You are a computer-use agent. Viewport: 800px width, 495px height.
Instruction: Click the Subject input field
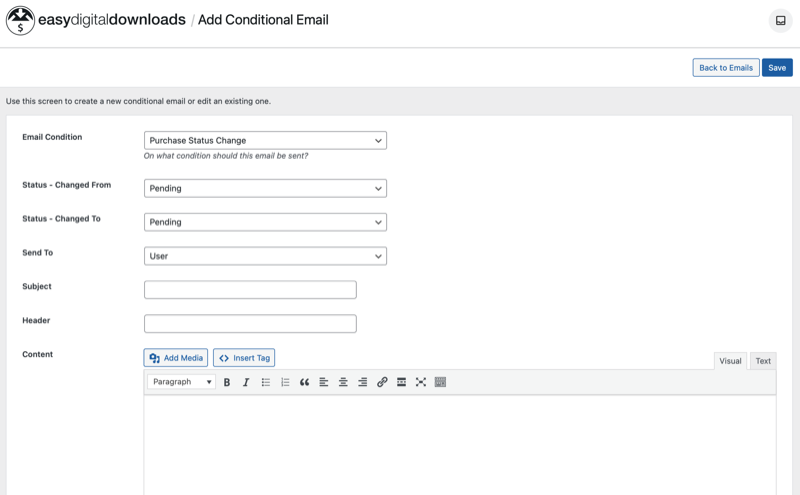tap(250, 290)
